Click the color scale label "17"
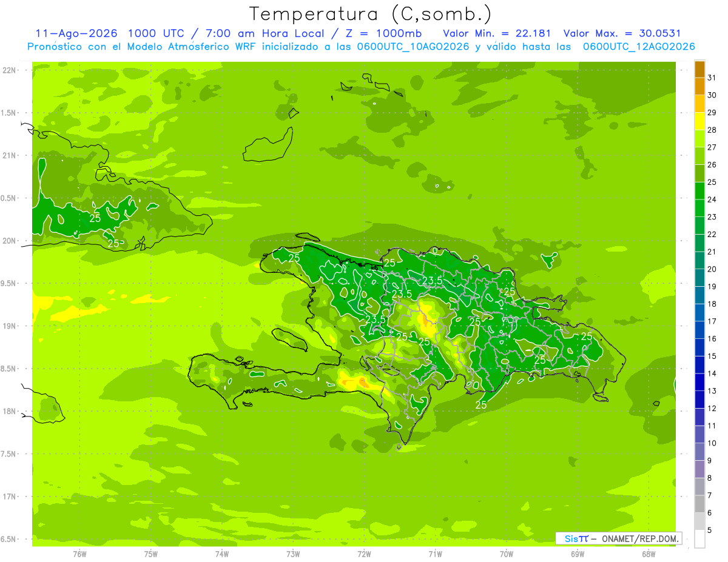 712,321
